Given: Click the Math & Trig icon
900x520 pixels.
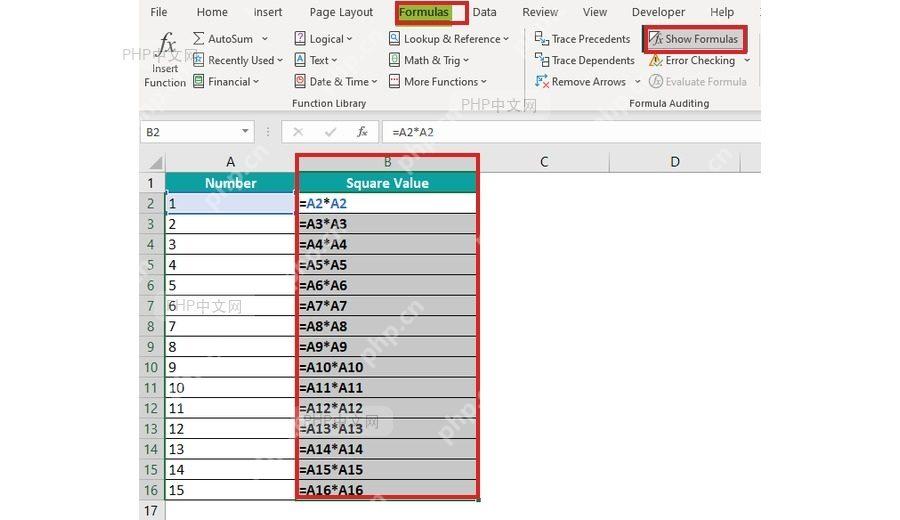Looking at the screenshot, I should click(394, 60).
